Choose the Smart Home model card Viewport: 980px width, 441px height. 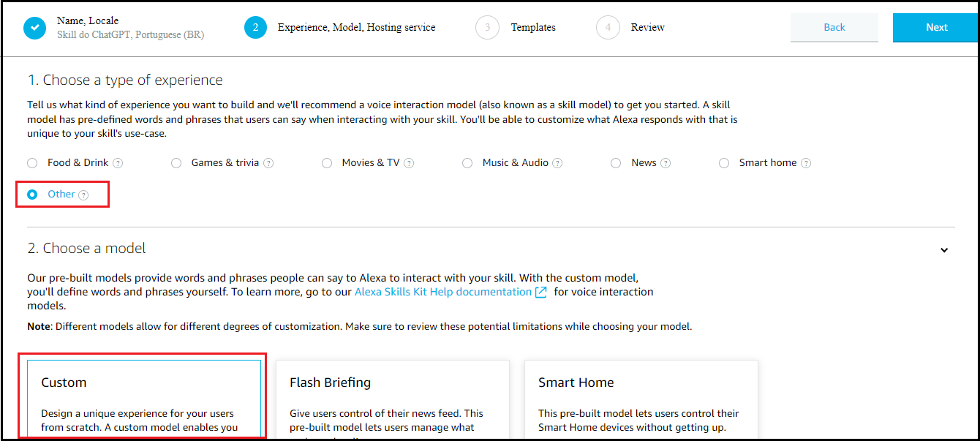pos(641,399)
